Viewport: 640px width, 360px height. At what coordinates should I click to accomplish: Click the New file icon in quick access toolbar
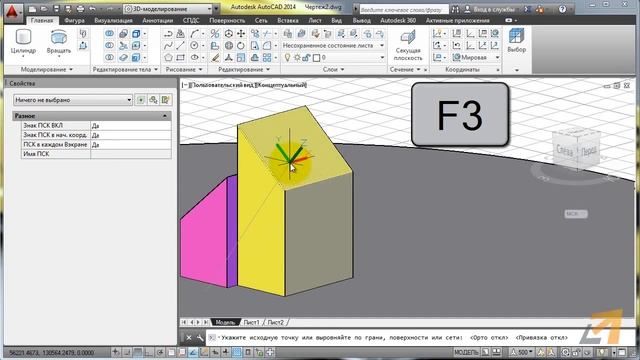click(33, 9)
